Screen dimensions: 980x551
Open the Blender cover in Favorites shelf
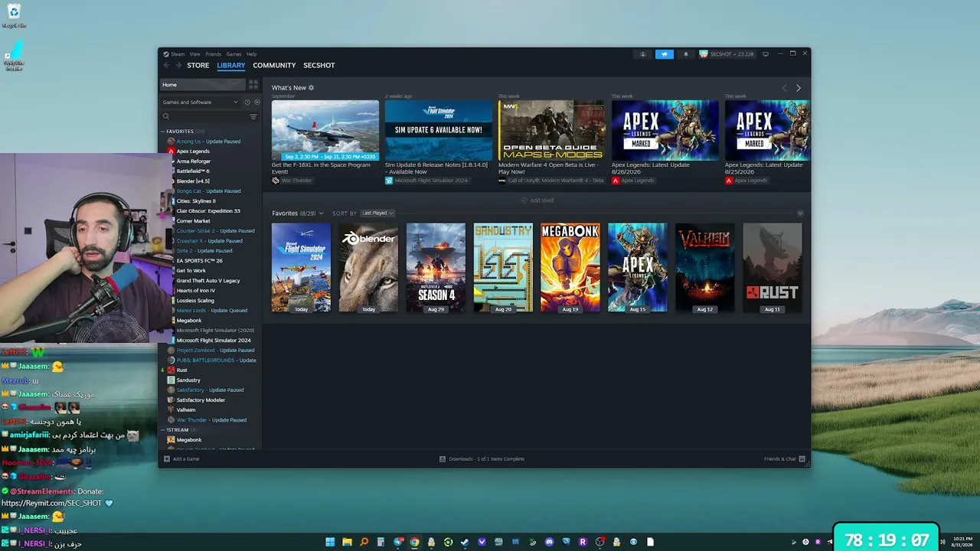click(x=368, y=268)
